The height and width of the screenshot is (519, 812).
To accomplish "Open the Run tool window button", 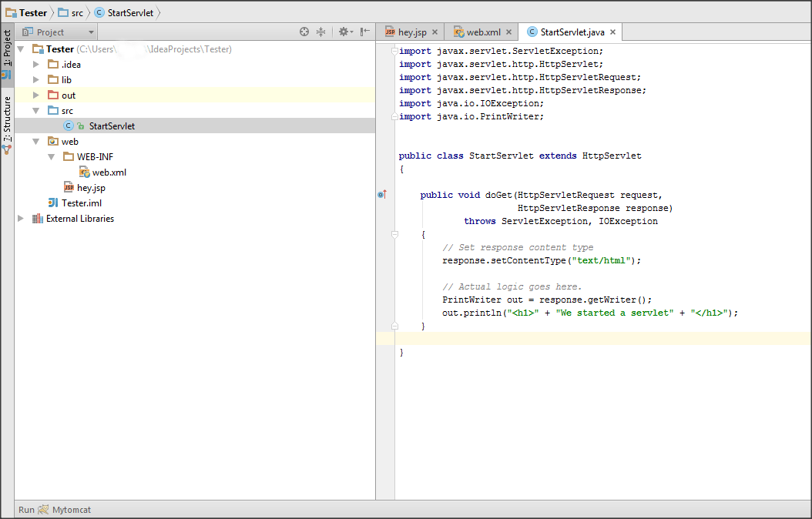I will click(26, 510).
